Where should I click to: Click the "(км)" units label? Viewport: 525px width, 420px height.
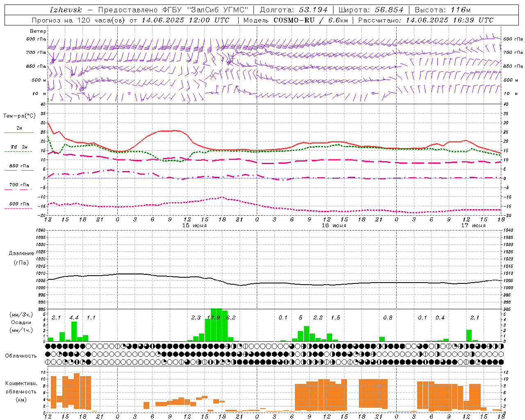click(21, 399)
